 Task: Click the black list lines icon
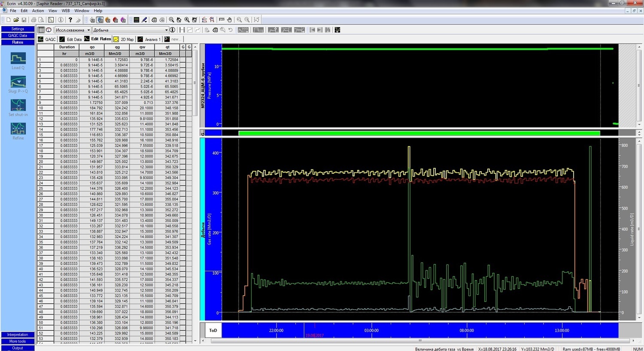(137, 20)
